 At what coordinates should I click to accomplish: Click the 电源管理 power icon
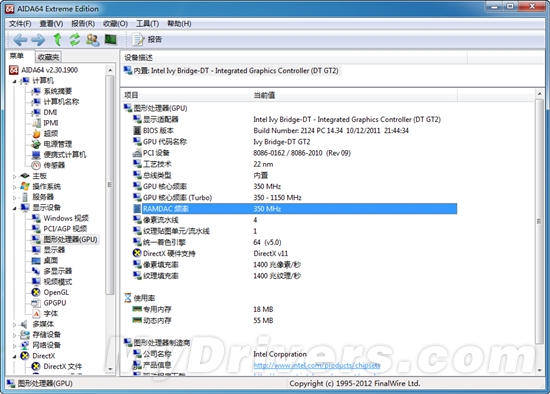click(x=36, y=144)
